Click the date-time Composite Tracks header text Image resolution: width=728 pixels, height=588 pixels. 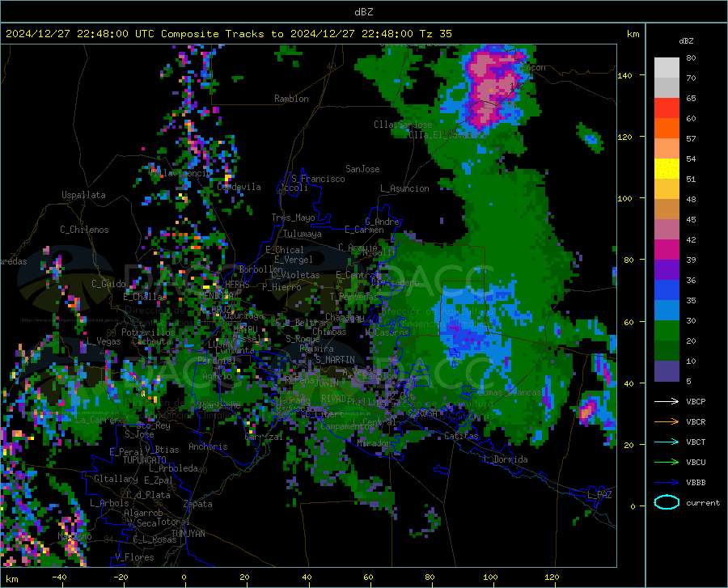pyautogui.click(x=228, y=34)
